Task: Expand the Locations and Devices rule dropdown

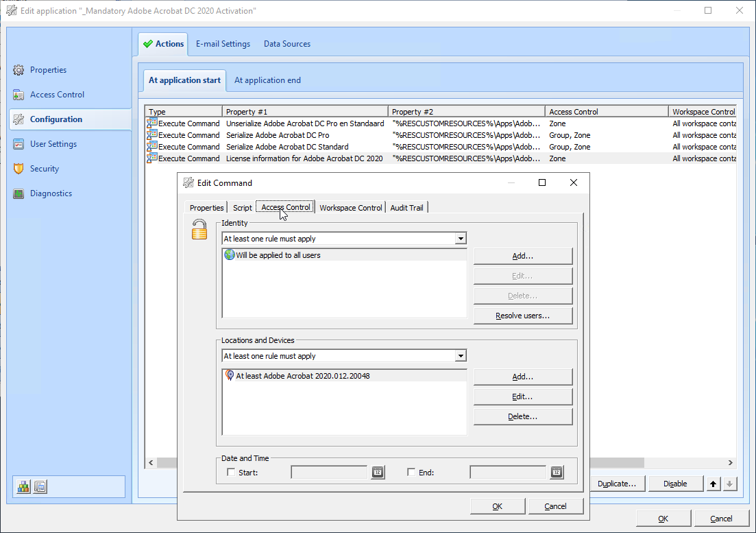Action: (461, 356)
